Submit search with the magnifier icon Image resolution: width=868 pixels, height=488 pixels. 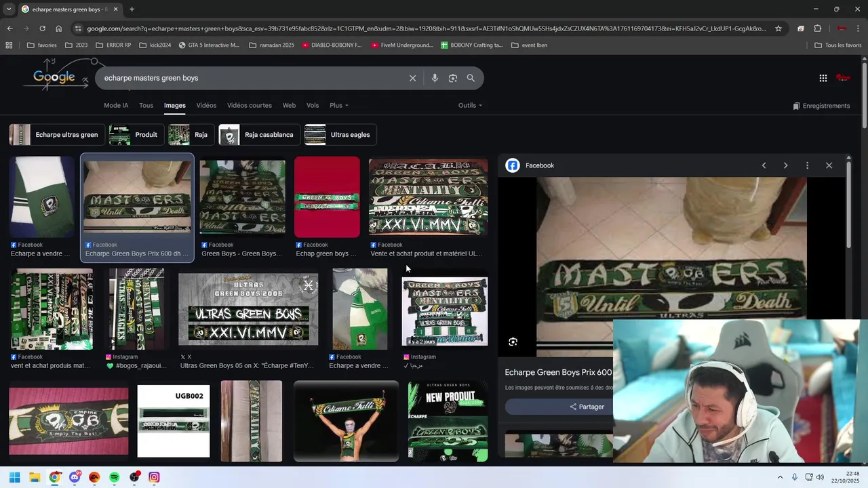pyautogui.click(x=471, y=78)
